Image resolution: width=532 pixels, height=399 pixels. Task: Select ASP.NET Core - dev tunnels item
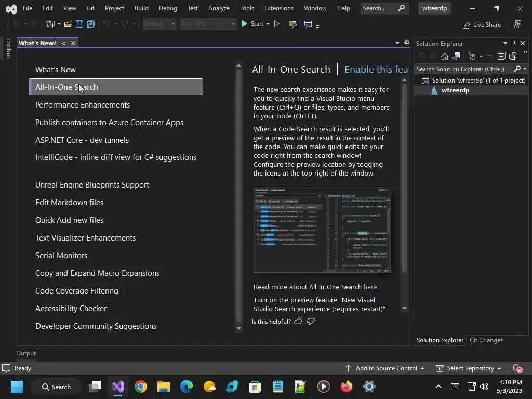pos(82,140)
